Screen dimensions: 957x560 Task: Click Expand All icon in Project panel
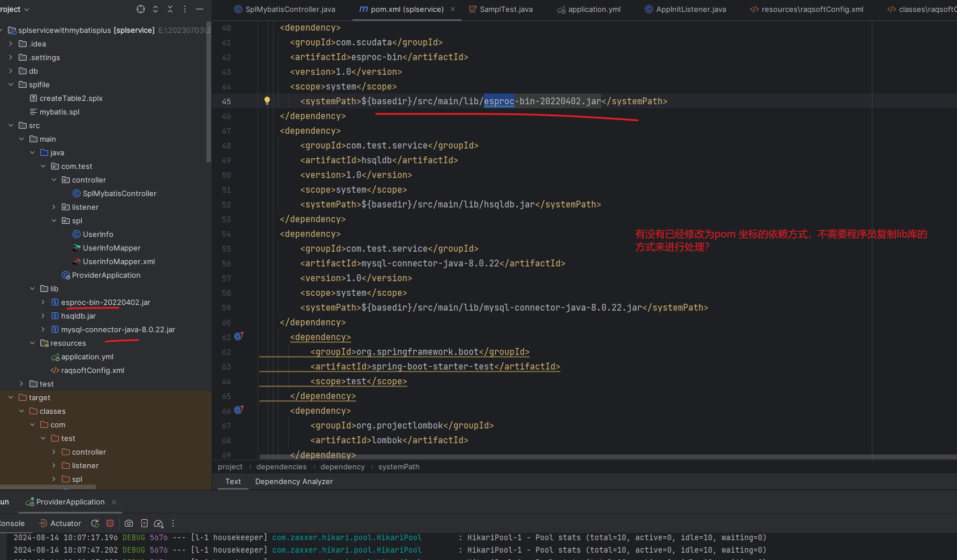pos(155,9)
